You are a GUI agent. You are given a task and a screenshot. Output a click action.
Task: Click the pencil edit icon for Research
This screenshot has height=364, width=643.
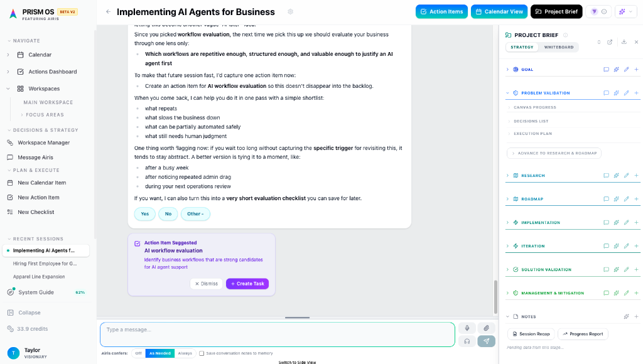click(x=626, y=176)
